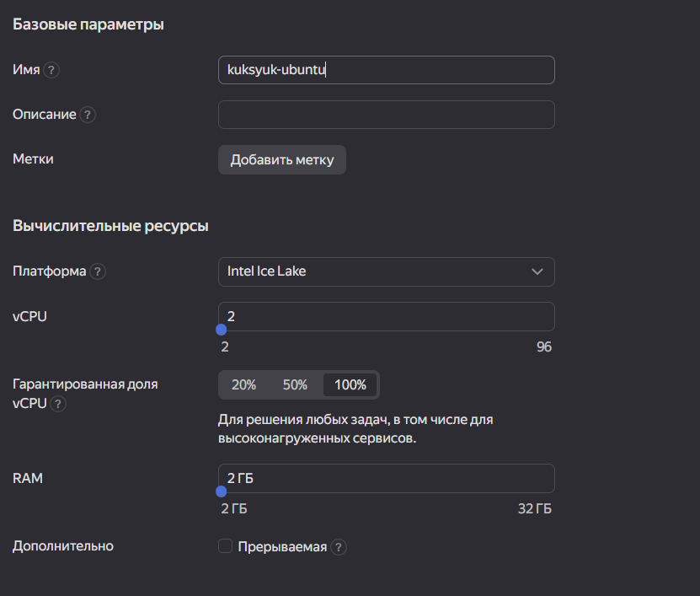Focus the Имя field containing kuksyuk-ubuntu
700x596 pixels.
386,70
